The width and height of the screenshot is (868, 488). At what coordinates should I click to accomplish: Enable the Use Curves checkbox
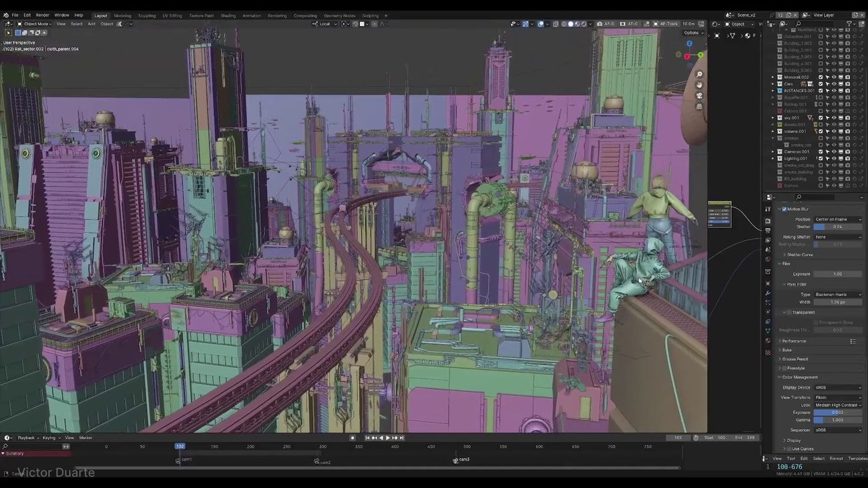(789, 449)
